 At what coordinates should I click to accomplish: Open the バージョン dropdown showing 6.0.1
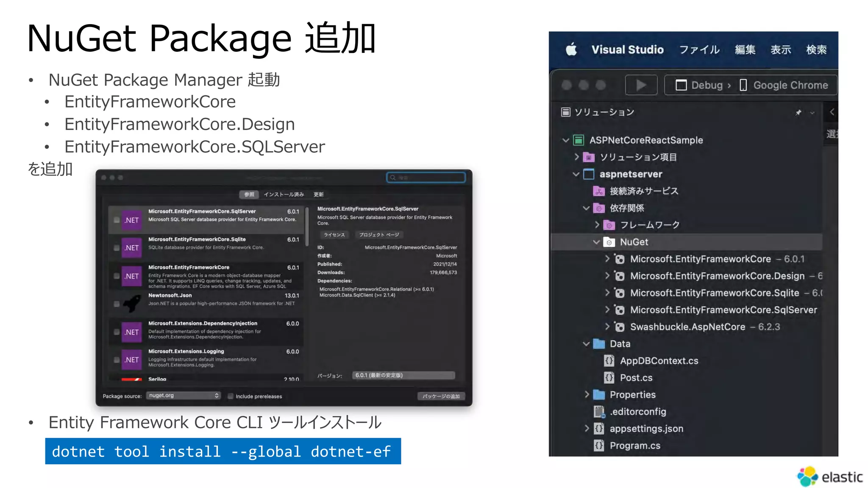(x=403, y=375)
